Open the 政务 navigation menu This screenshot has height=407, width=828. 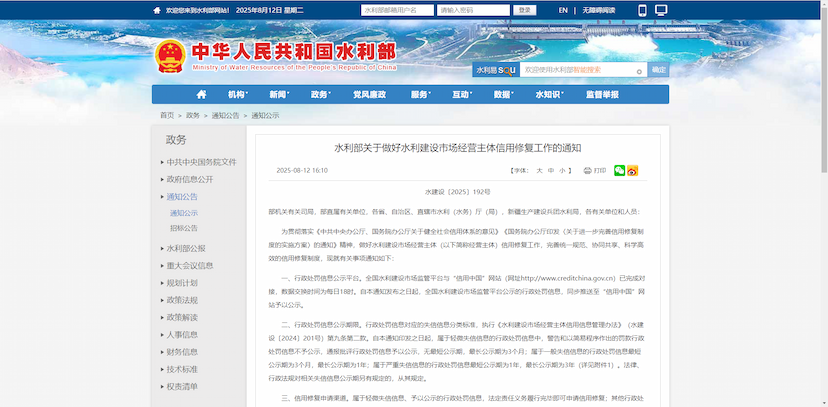tap(321, 94)
